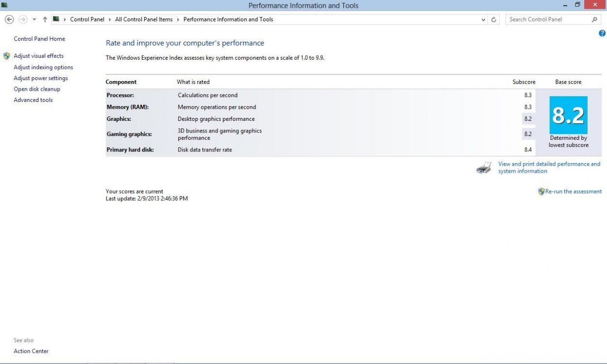The width and height of the screenshot is (607, 364).
Task: Click the printer icon
Action: 484,168
